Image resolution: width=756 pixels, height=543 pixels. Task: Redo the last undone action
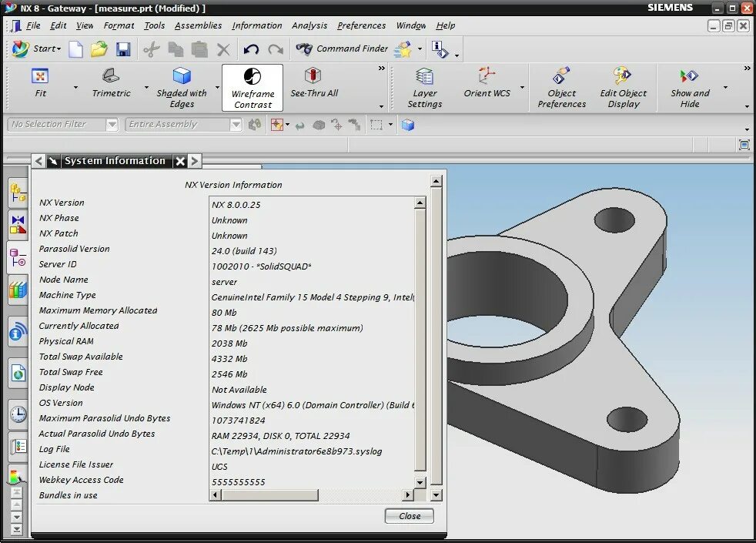(x=276, y=49)
